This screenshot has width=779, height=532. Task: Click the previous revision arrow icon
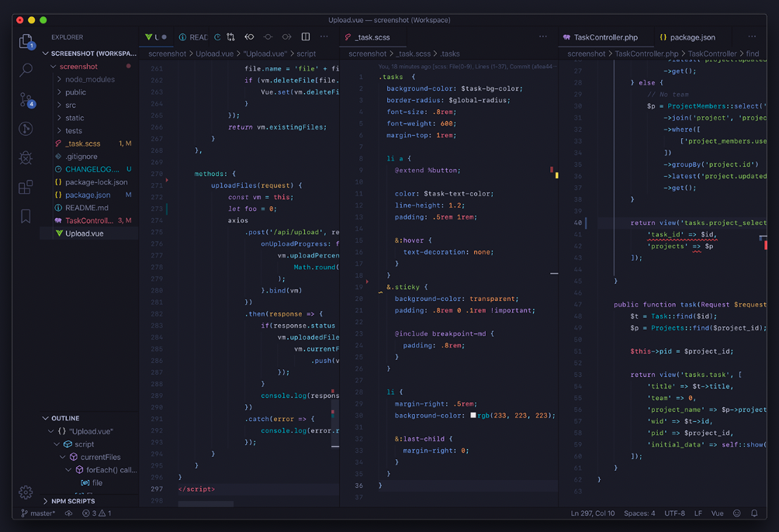pyautogui.click(x=249, y=37)
